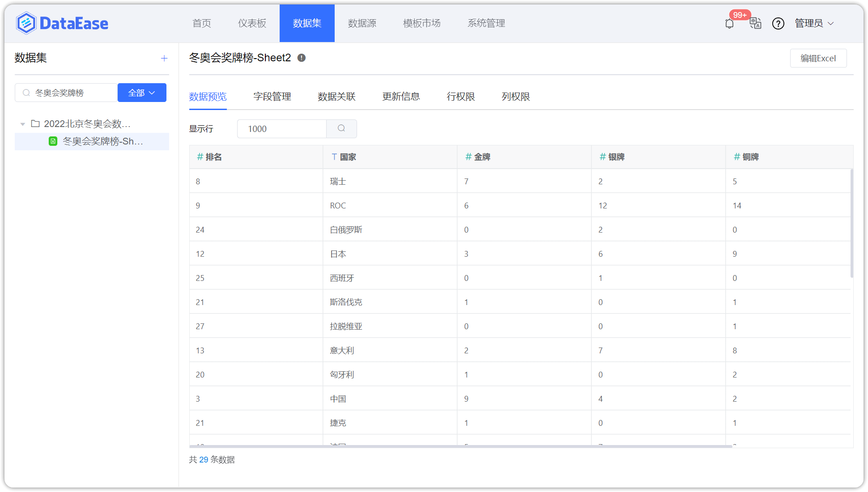Go to 仪表板 in top navigation
This screenshot has width=868, height=492.
[x=252, y=23]
